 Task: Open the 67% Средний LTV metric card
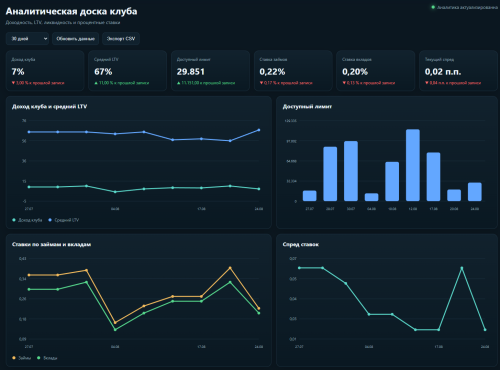127,71
